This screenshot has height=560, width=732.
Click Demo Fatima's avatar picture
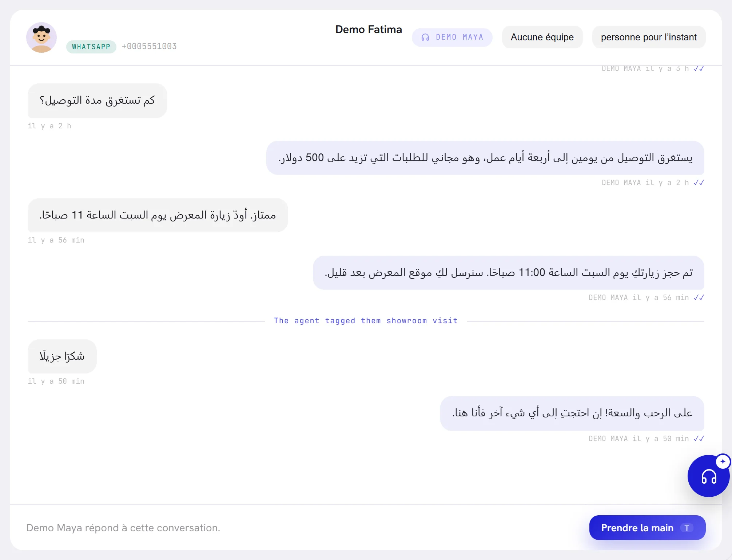[41, 37]
